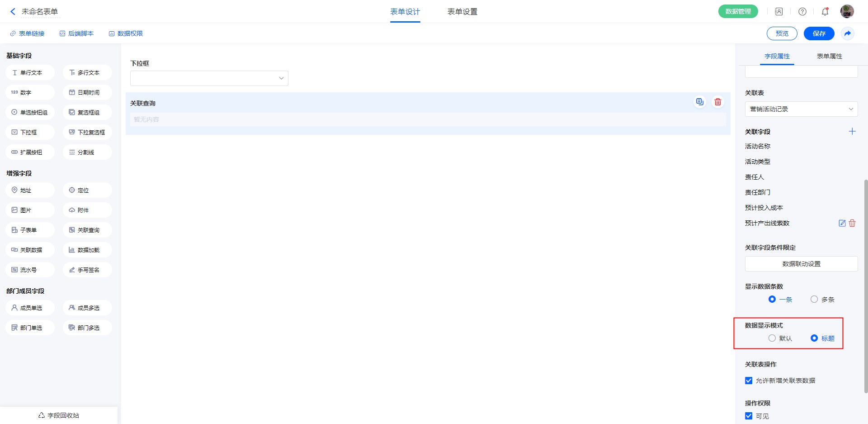This screenshot has width=868, height=424.
Task: Delete the 关联查询 field with the trash icon
Action: pyautogui.click(x=717, y=102)
